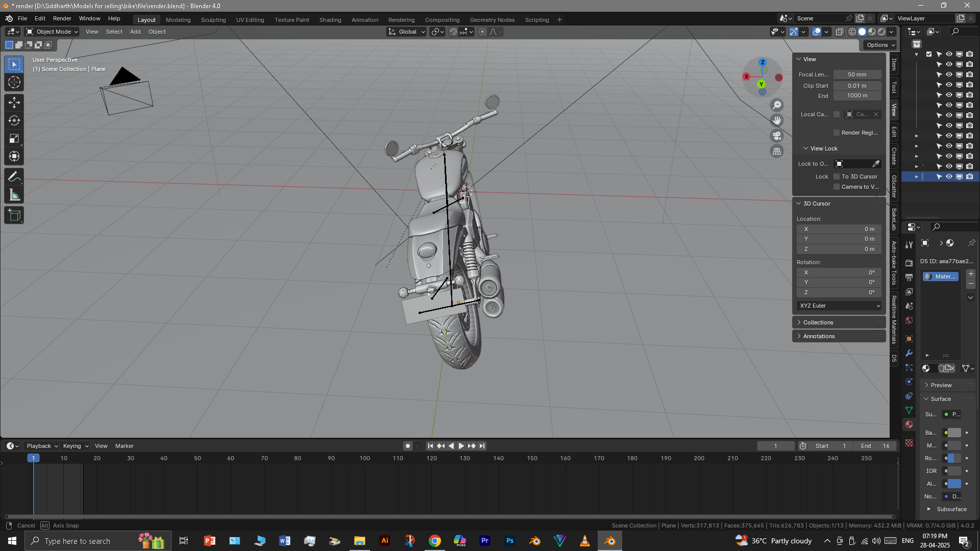Viewport: 980px width, 551px height.
Task: Open Modifier wrench properties tab
Action: tap(909, 353)
